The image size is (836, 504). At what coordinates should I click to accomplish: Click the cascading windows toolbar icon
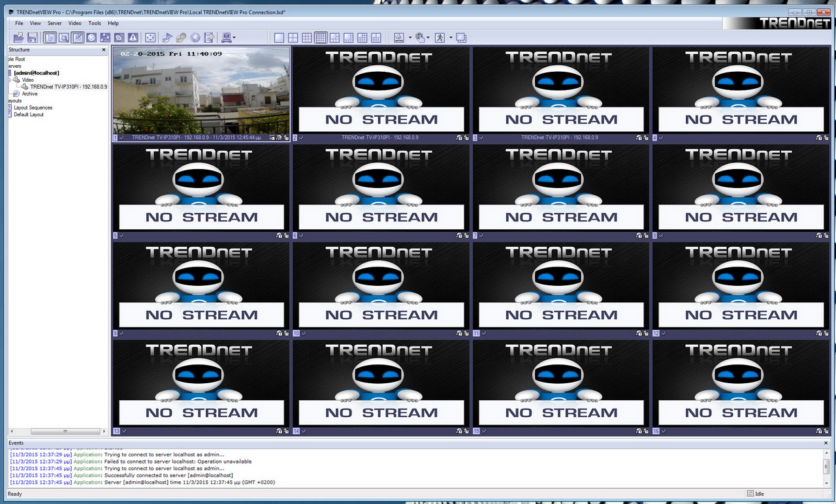point(461,38)
